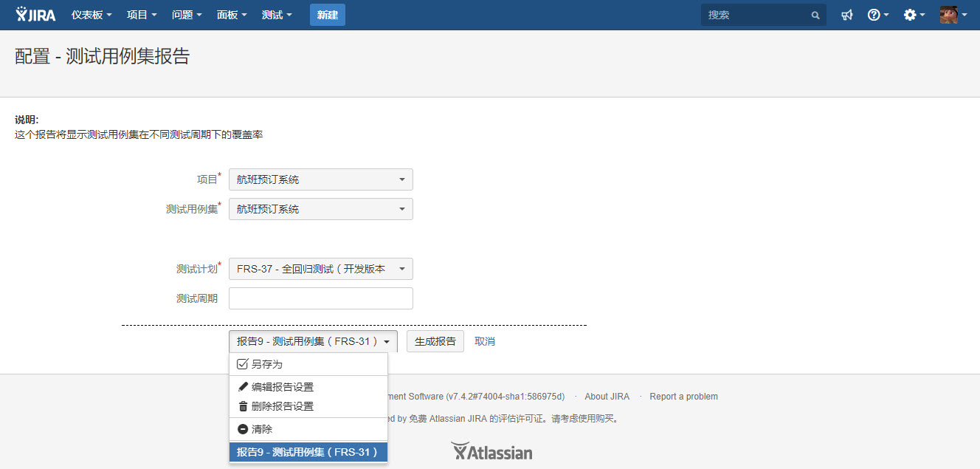Image resolution: width=980 pixels, height=469 pixels.
Task: Click the checkbox icon beside 另存为
Action: (242, 364)
